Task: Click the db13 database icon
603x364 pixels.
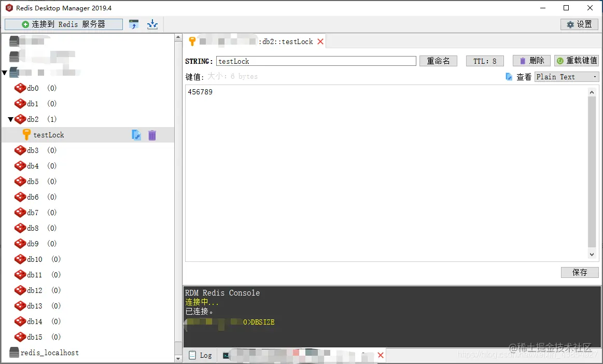Action: 20,306
